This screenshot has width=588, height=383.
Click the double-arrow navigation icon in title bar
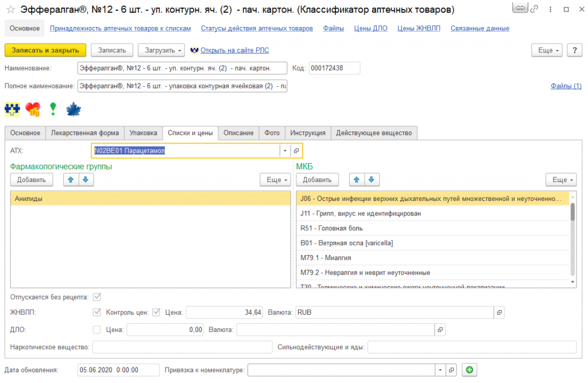pos(520,7)
